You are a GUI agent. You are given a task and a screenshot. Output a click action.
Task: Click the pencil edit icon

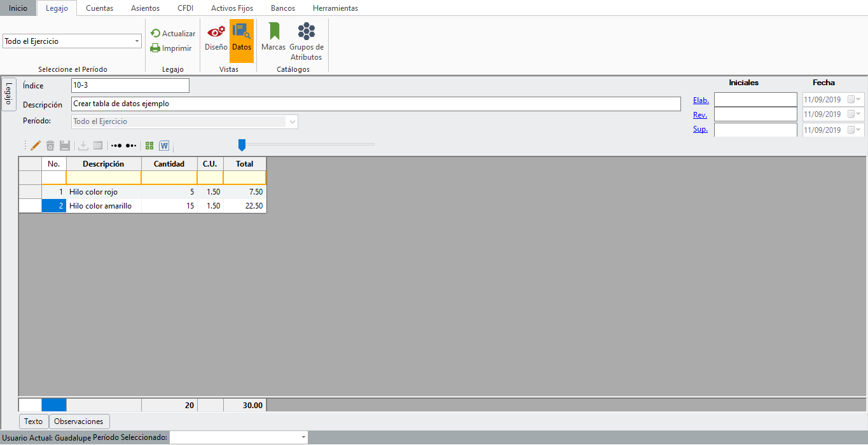[x=36, y=146]
